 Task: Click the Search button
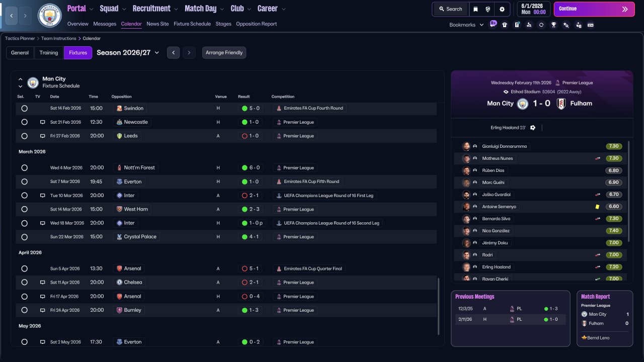[450, 9]
